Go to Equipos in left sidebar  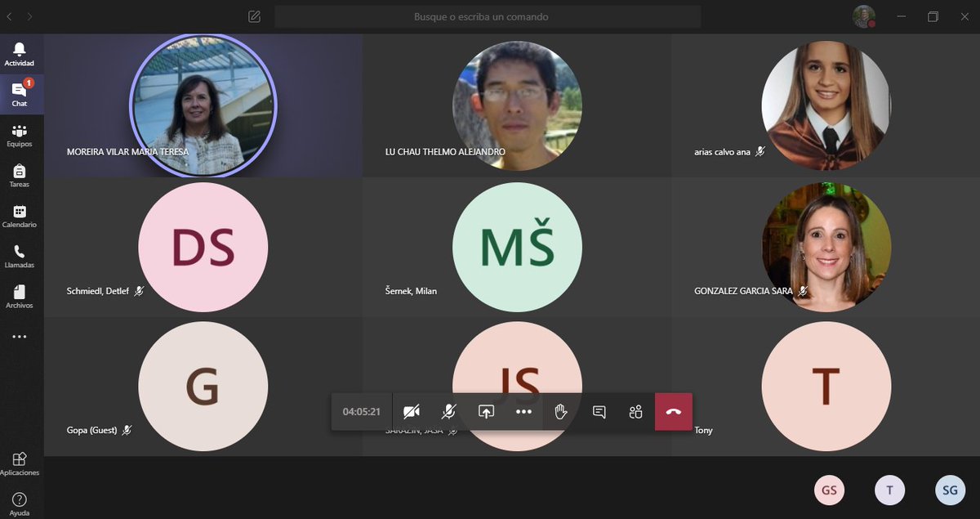[20, 136]
